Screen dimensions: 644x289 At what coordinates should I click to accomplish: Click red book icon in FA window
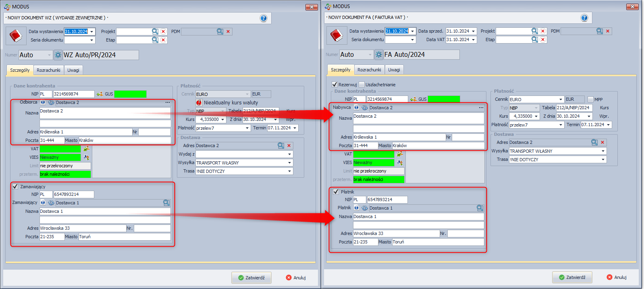[x=337, y=35]
